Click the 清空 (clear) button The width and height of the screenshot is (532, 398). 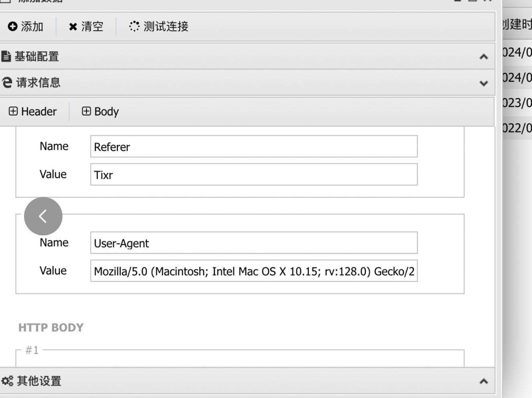tap(86, 26)
